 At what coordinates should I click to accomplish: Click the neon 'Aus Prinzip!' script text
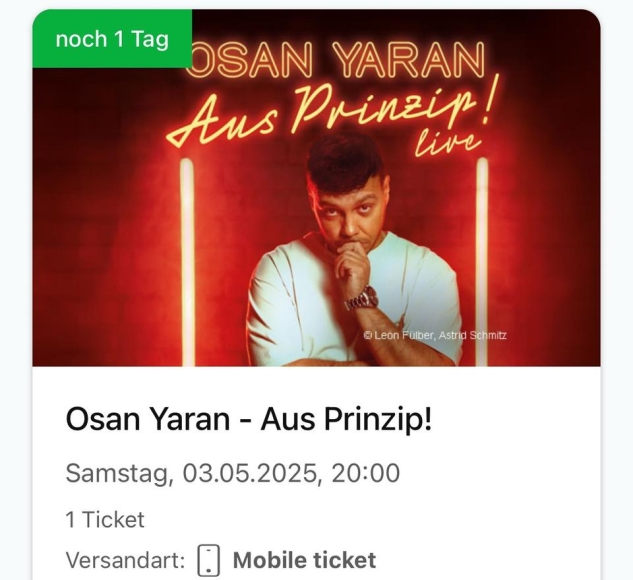(x=329, y=111)
